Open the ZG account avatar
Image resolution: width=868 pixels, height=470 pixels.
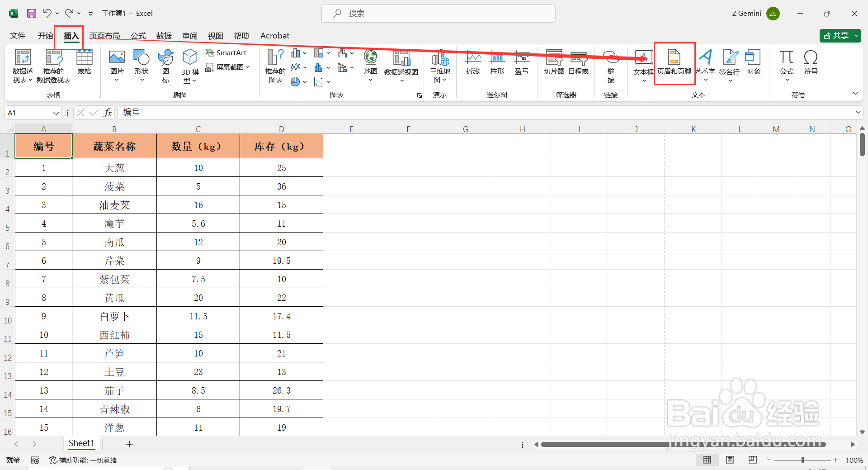point(773,14)
